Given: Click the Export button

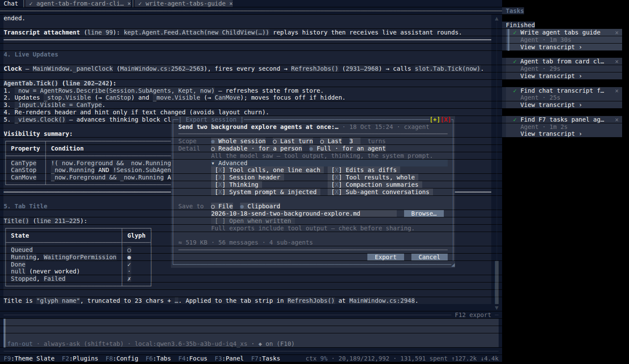Looking at the screenshot, I should tap(386, 257).
